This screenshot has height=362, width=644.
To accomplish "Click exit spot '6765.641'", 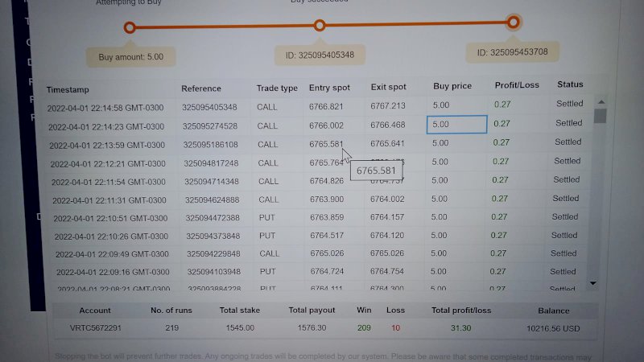I will (387, 144).
